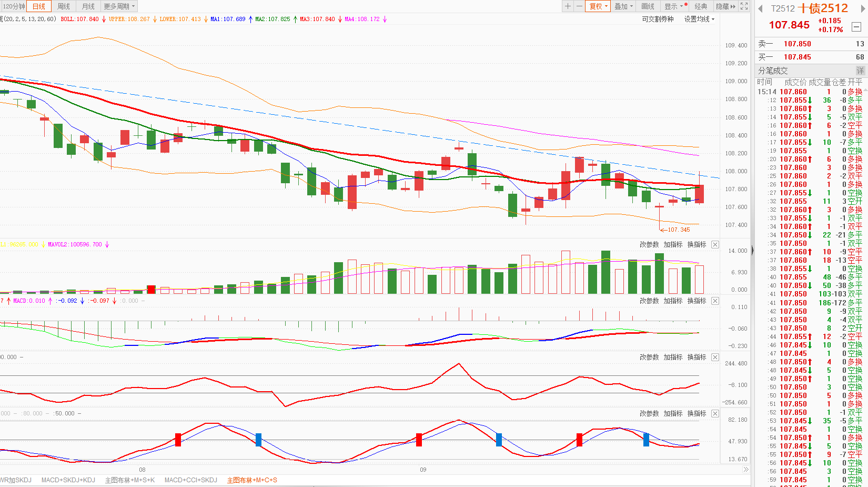Zoom out chart with minus button

[x=579, y=6]
